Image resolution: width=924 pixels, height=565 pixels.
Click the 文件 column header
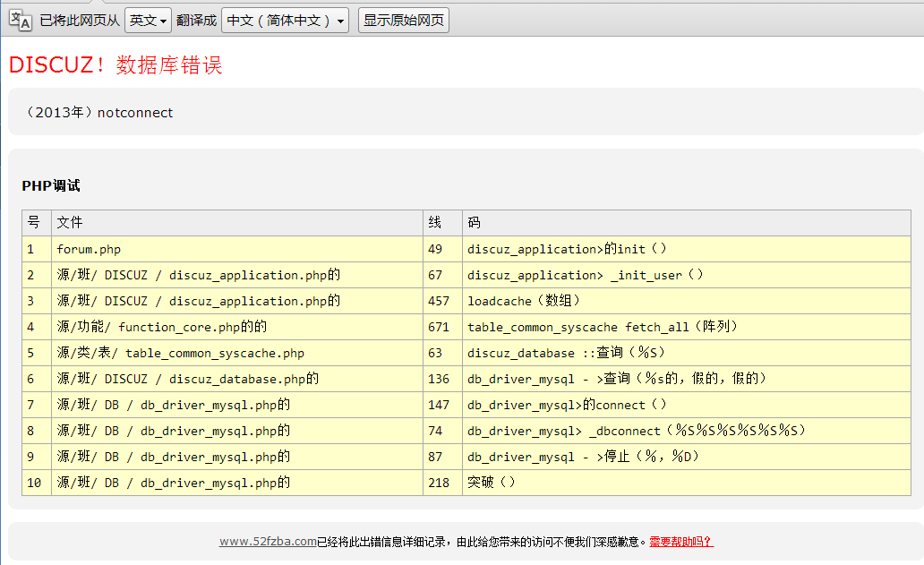pos(237,223)
